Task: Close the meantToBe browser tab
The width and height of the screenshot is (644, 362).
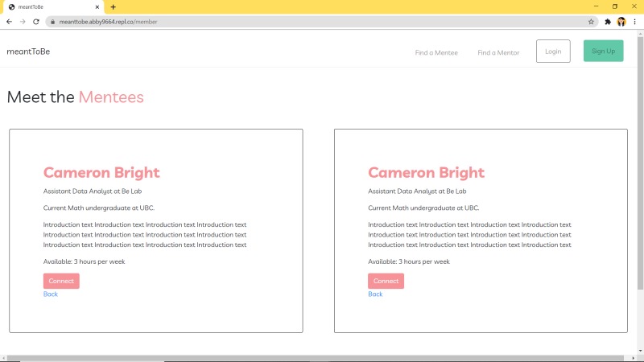Action: tap(97, 7)
